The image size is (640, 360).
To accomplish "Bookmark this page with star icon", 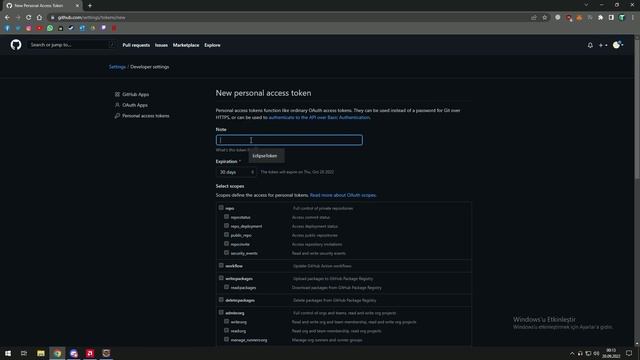I will 544,18.
